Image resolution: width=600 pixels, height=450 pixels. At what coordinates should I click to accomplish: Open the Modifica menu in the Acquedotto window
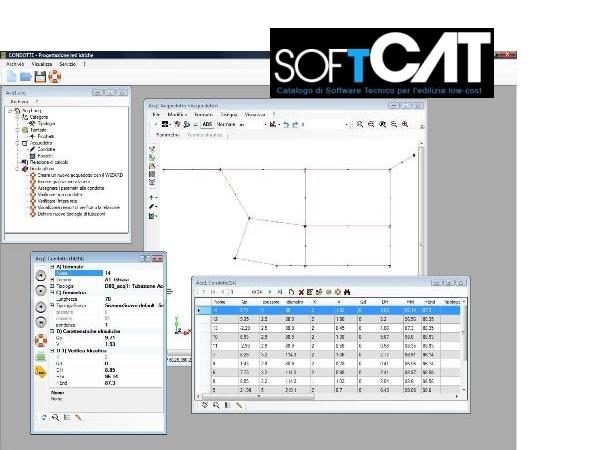click(177, 114)
